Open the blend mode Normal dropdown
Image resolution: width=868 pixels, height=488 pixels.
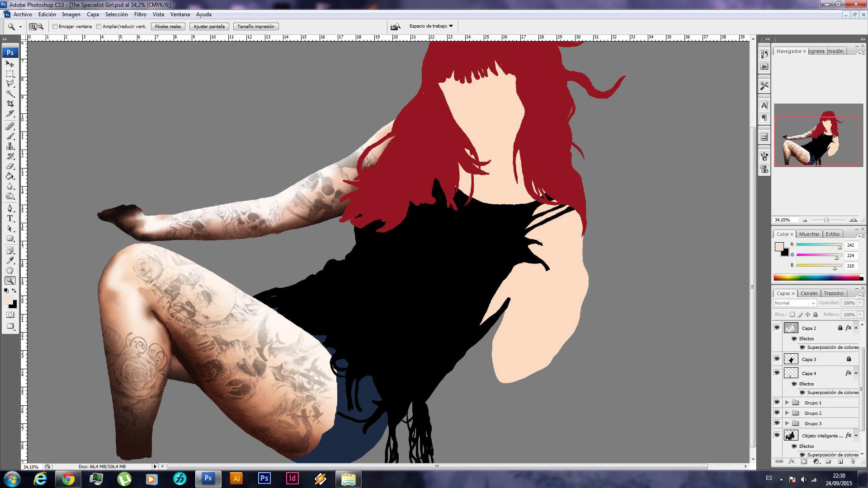click(x=795, y=303)
